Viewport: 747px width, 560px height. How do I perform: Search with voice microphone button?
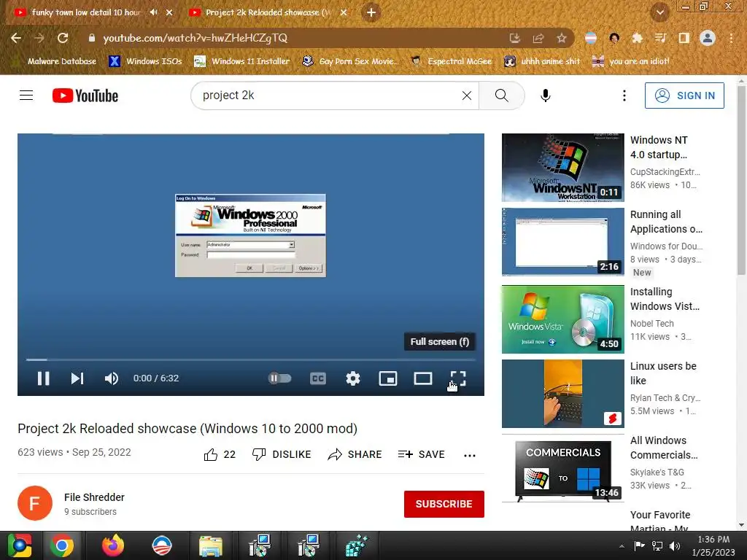(x=546, y=96)
